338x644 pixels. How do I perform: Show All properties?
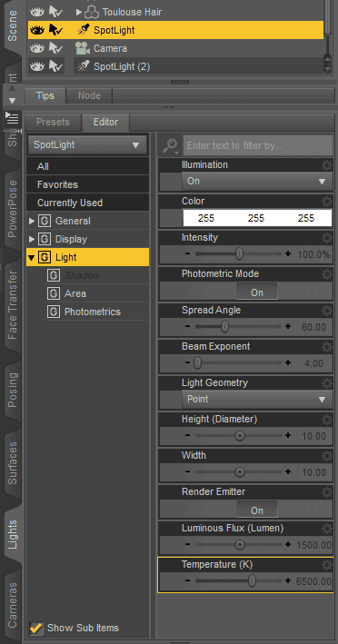coord(87,166)
